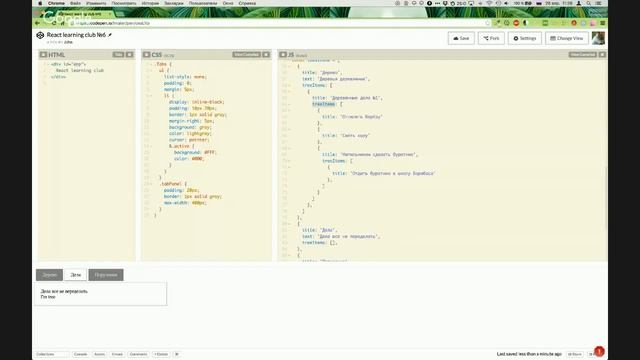Open the Change View menu
640x360 pixels.
click(567, 38)
